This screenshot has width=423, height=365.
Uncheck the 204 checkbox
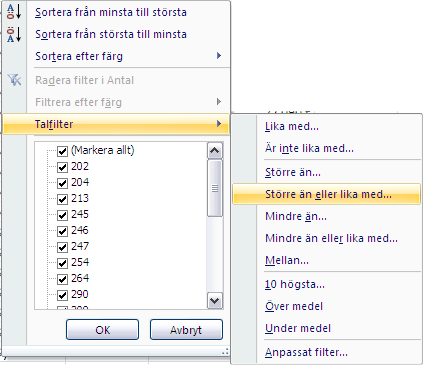pos(62,183)
